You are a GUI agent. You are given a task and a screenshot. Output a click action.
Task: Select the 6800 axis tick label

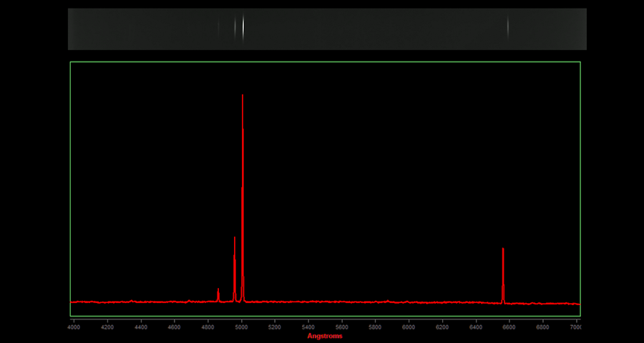coord(542,327)
